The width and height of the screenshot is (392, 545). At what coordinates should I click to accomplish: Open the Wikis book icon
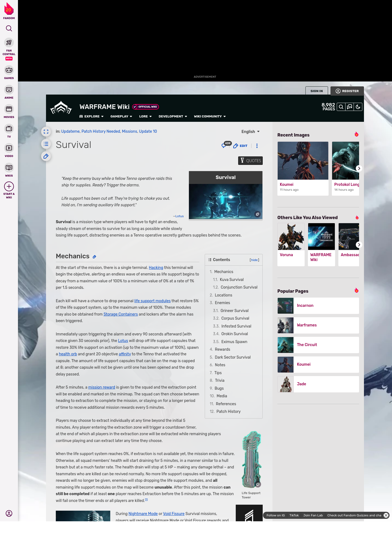9,167
